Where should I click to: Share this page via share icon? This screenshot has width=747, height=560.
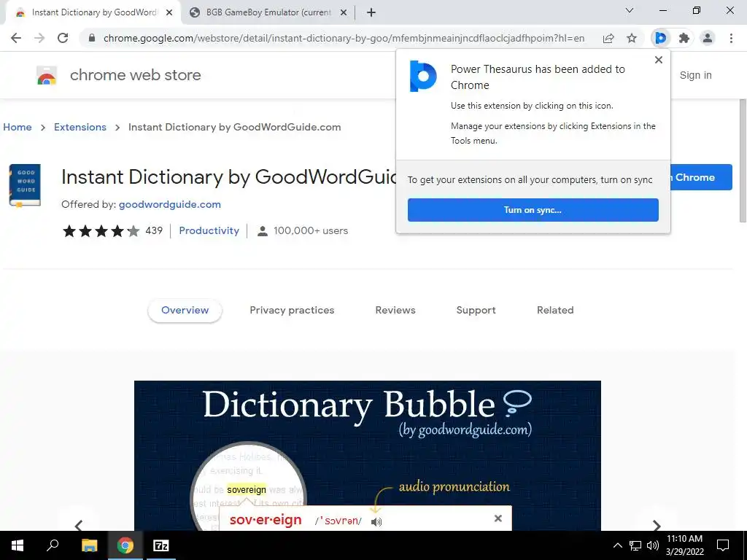(x=608, y=38)
